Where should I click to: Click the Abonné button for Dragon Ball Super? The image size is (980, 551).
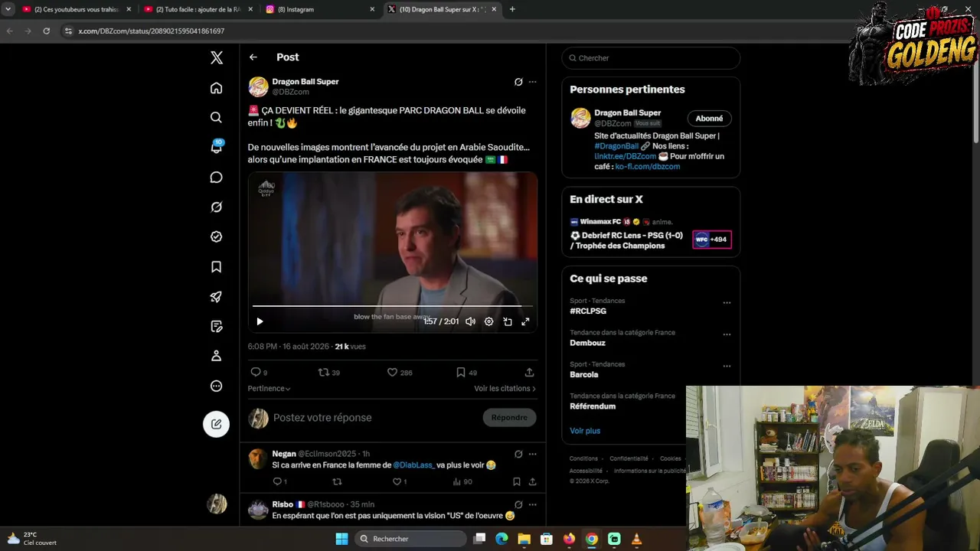(709, 119)
